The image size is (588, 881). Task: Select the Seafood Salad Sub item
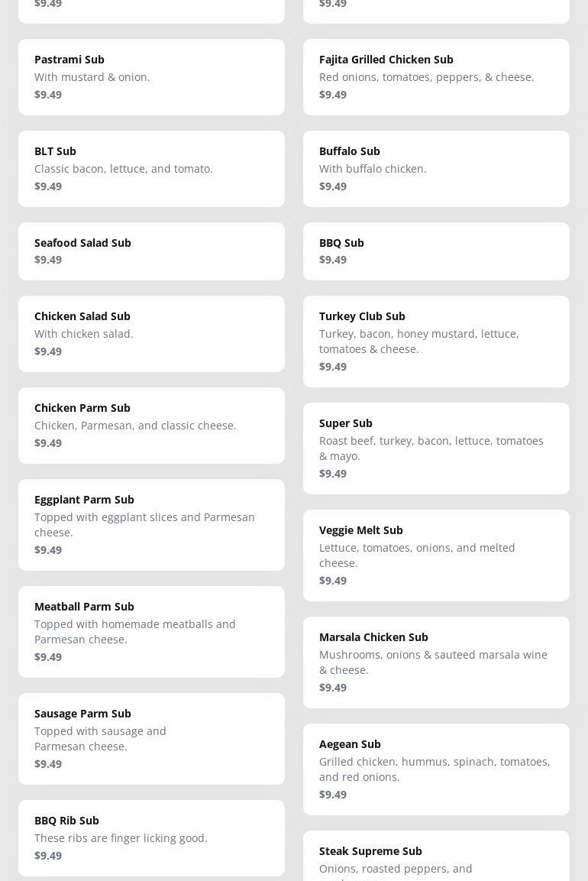click(151, 251)
